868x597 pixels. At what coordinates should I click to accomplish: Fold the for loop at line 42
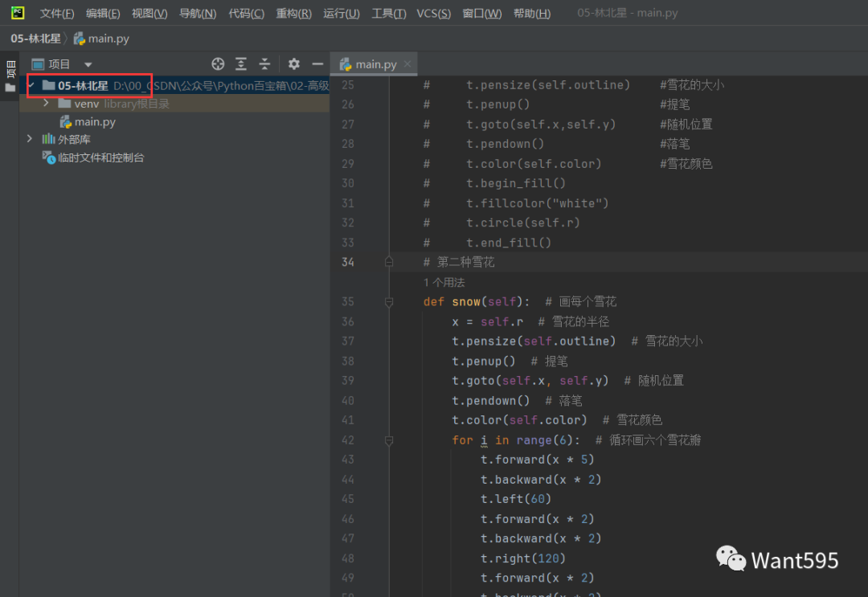(389, 440)
